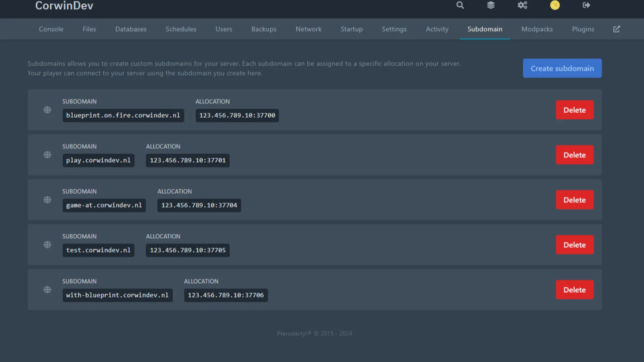Open the Files tab

[x=89, y=29]
